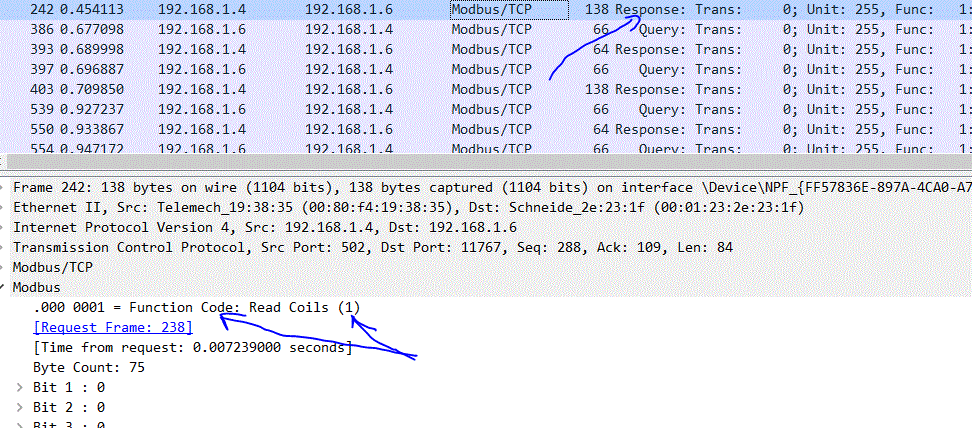Click Modbus/TCP protocol cell in packet 386
Image resolution: width=972 pixels, height=428 pixels.
[x=492, y=29]
